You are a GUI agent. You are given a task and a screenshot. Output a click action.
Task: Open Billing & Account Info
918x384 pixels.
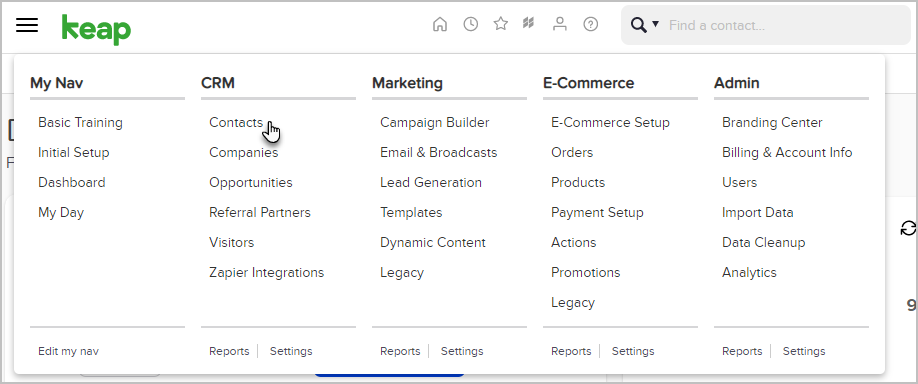tap(787, 152)
